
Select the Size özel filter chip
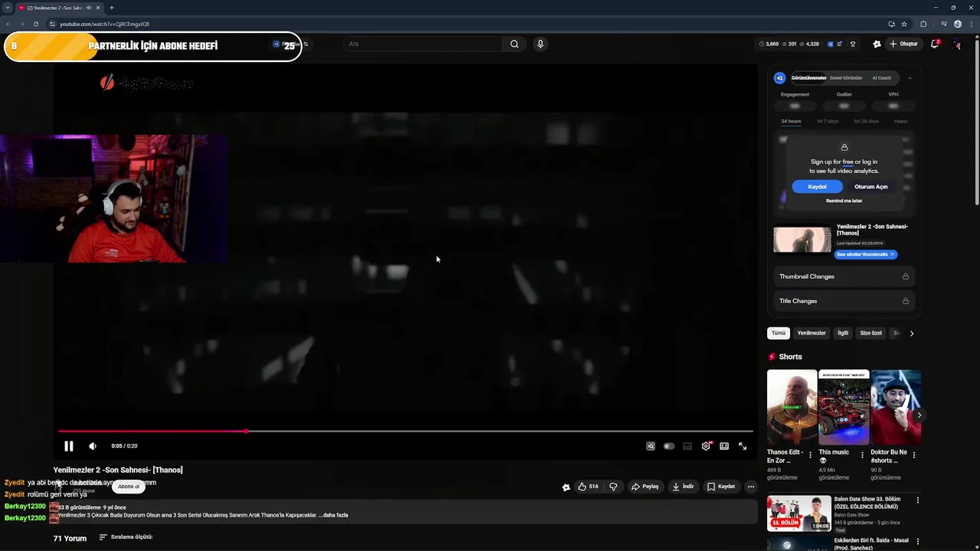tap(871, 334)
